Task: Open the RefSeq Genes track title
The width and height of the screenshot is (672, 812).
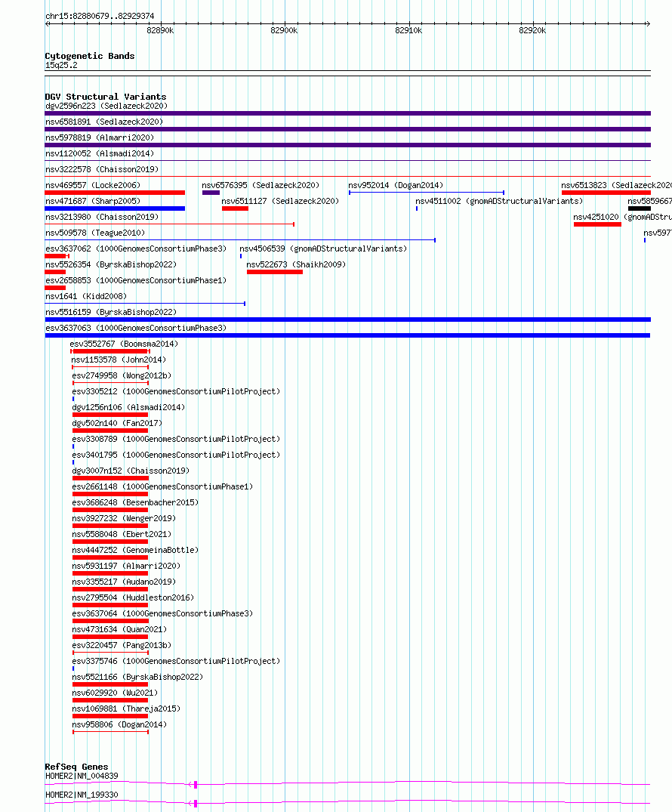Action: 76,767
